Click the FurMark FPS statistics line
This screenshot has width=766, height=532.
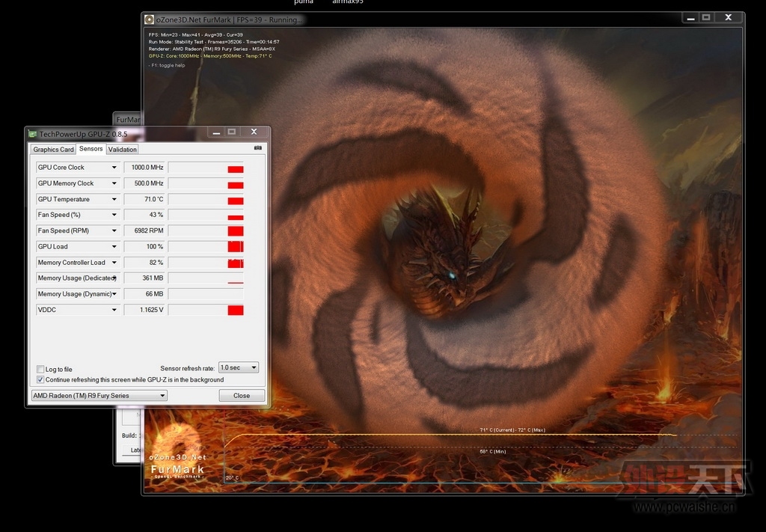tap(196, 34)
